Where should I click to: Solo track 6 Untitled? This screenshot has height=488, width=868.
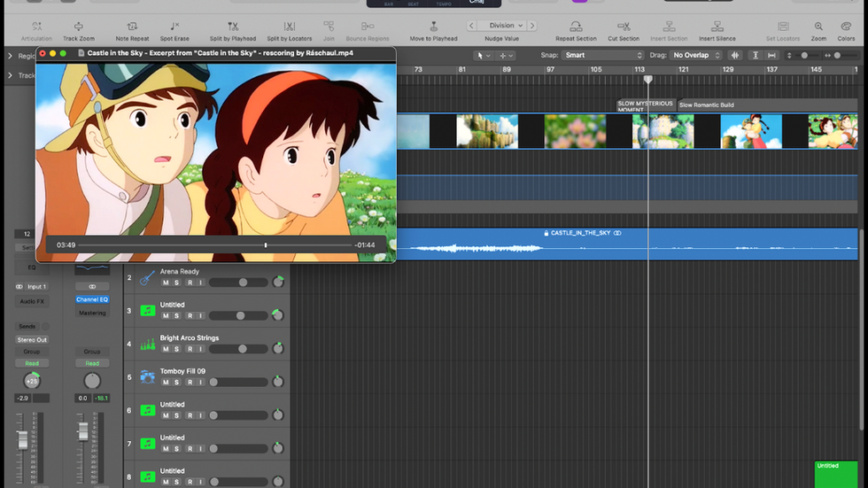tap(176, 415)
